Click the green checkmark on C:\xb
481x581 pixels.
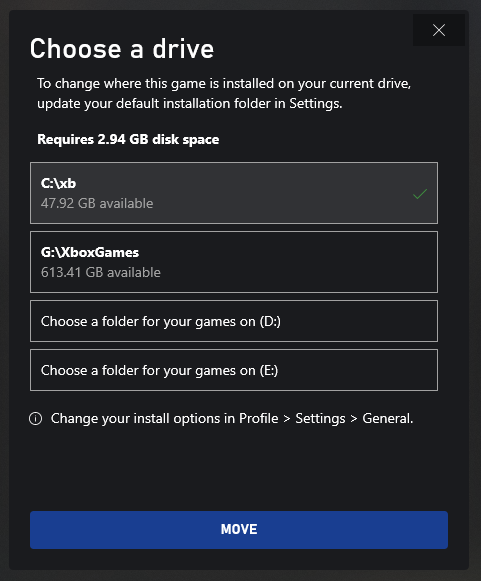pos(420,194)
